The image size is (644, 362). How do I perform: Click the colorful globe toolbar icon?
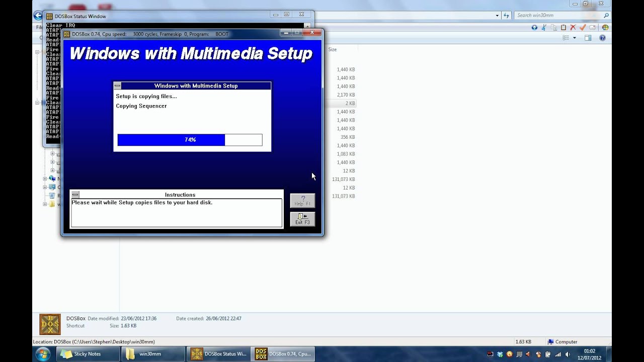click(x=605, y=28)
